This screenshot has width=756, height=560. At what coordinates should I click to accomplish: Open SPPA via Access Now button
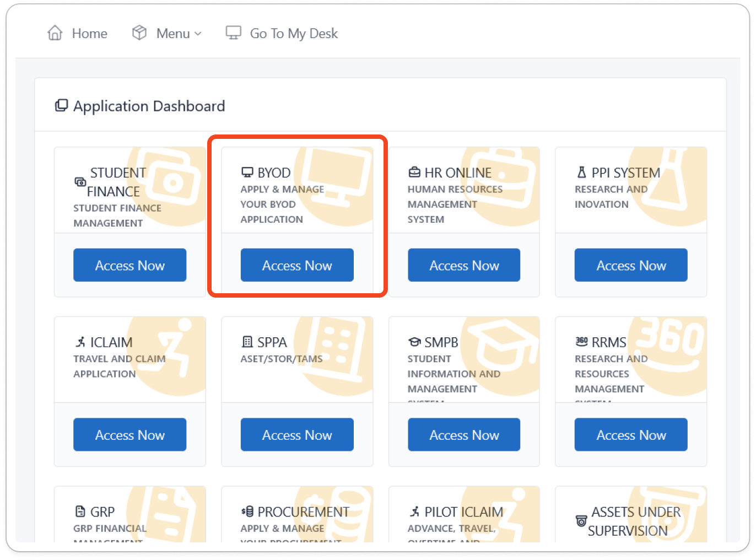pos(297,435)
